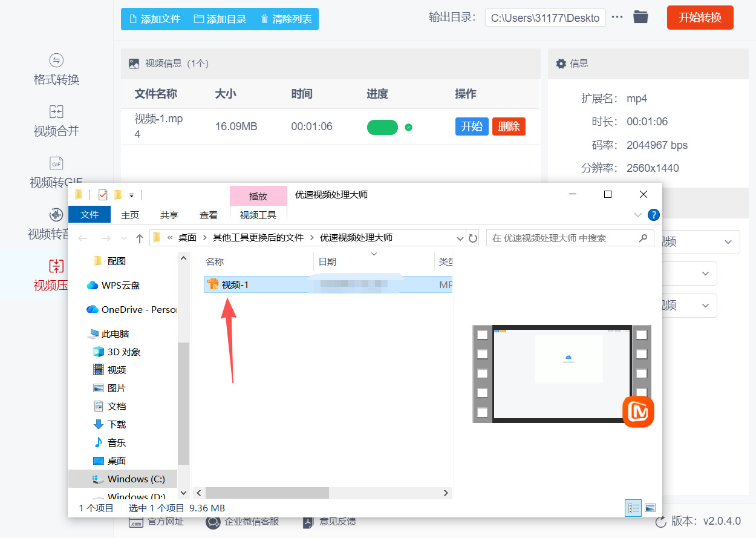
Task: Click the 添加文件 button
Action: [154, 19]
